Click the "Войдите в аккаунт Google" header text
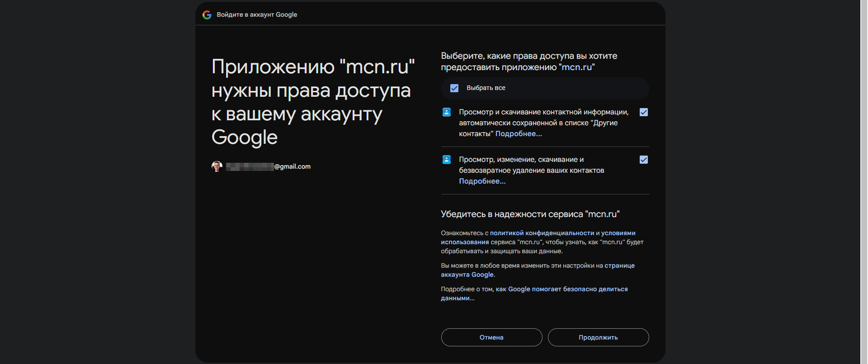The width and height of the screenshot is (868, 364). pos(257,15)
